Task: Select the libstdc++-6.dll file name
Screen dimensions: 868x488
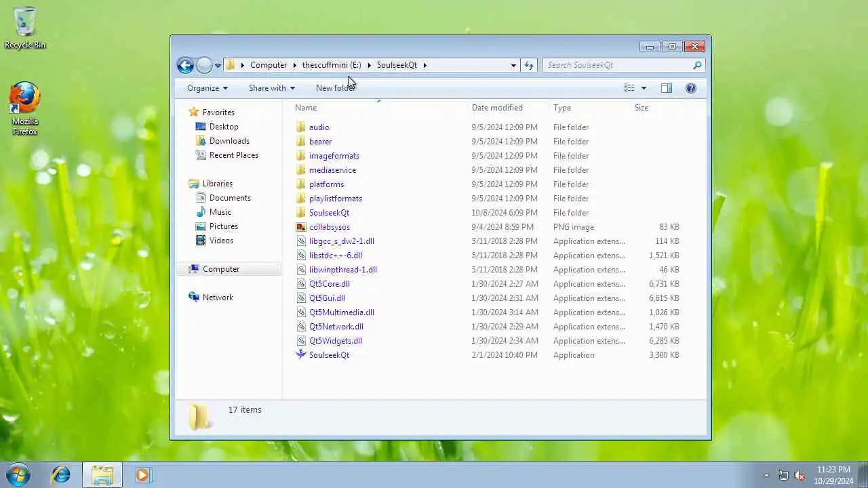Action: pyautogui.click(x=336, y=256)
